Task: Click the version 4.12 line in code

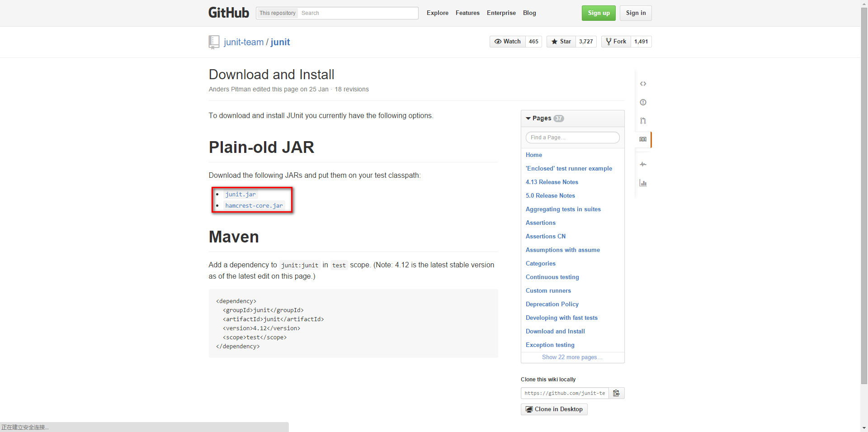Action: 261,328
